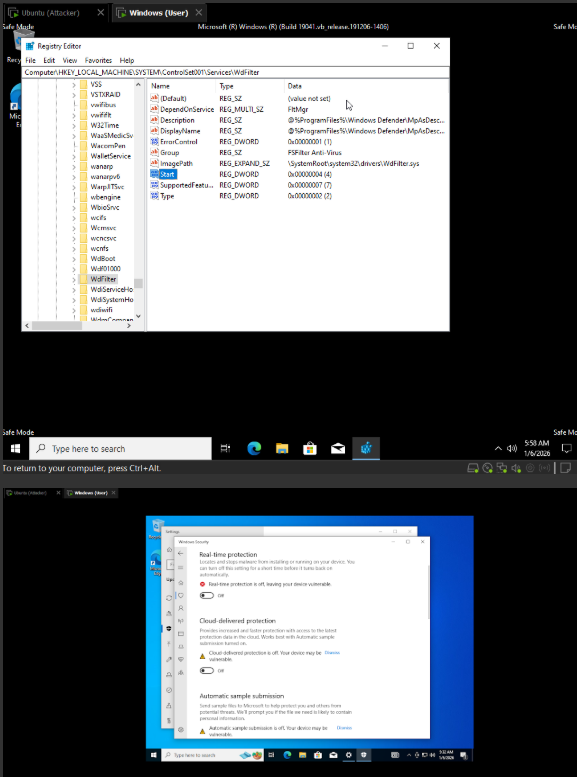The width and height of the screenshot is (577, 777).
Task: Toggle Real-time protection switch
Action: [x=207, y=596]
